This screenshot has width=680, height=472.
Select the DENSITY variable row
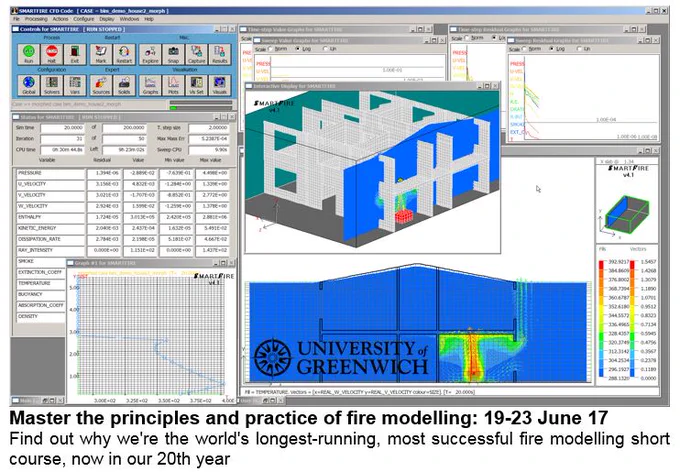click(41, 317)
